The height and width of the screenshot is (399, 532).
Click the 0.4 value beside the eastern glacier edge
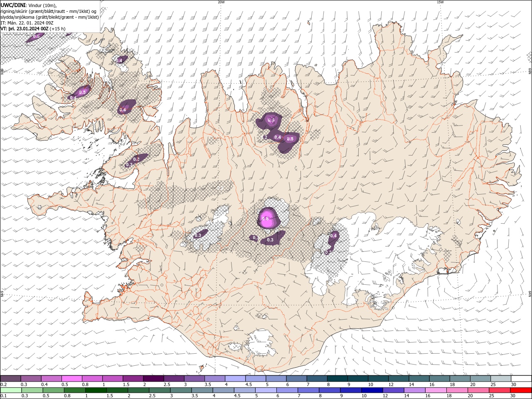click(x=333, y=236)
